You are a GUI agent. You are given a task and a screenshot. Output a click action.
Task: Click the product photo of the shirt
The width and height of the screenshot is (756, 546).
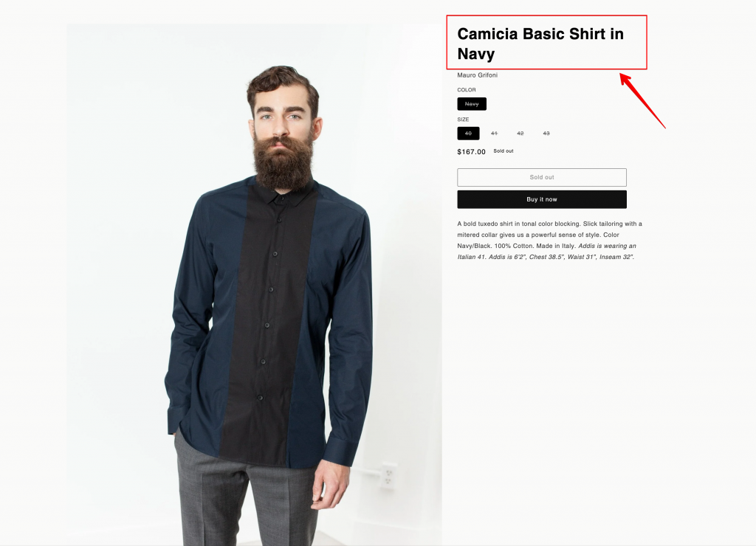click(x=255, y=284)
